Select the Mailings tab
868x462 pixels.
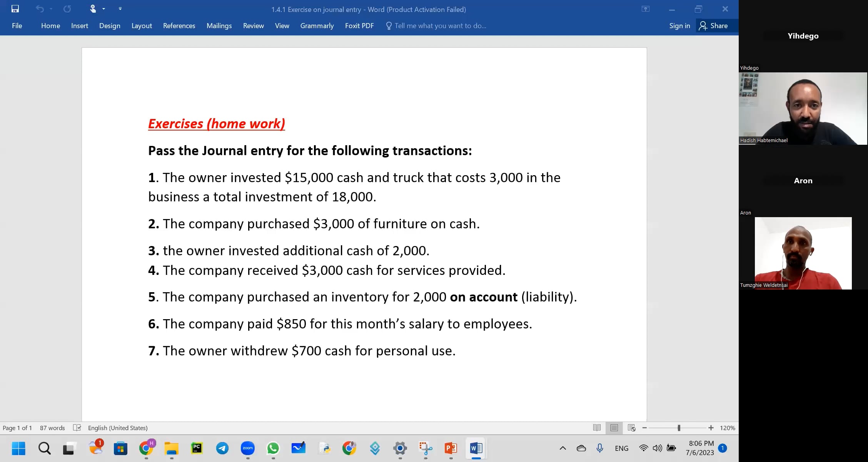click(x=219, y=26)
